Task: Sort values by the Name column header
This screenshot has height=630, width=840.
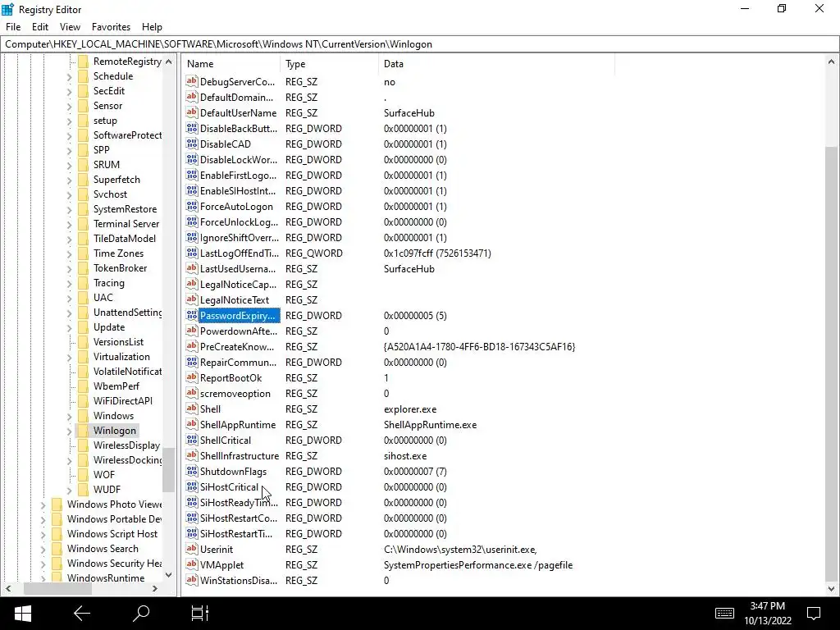Action: [x=231, y=64]
